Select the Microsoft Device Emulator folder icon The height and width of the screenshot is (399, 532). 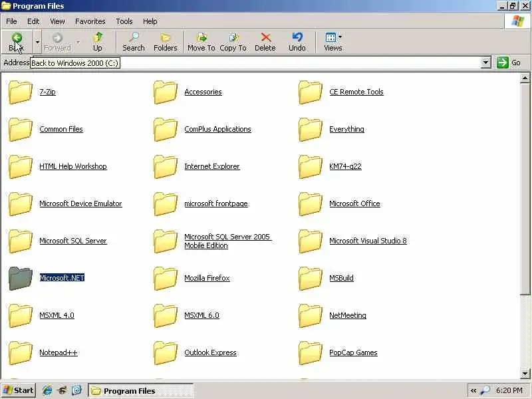(21, 204)
